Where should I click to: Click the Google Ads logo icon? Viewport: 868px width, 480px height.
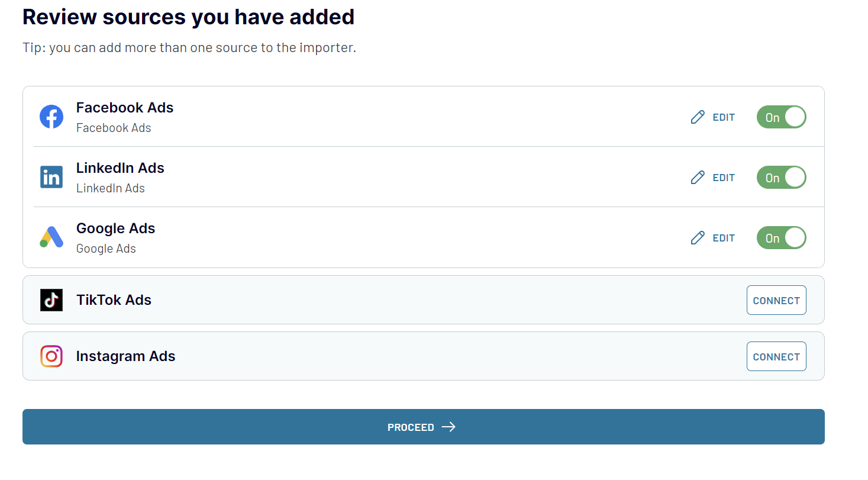pos(51,237)
